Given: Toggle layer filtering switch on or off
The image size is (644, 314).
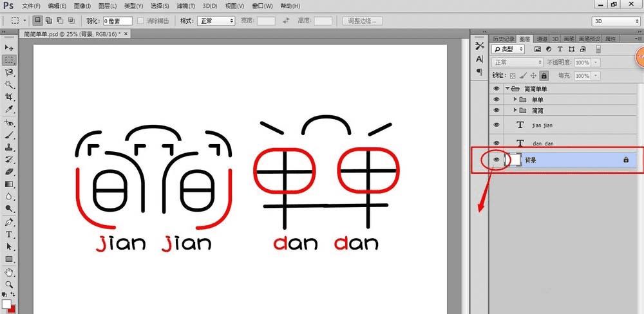Looking at the screenshot, I should [598, 50].
